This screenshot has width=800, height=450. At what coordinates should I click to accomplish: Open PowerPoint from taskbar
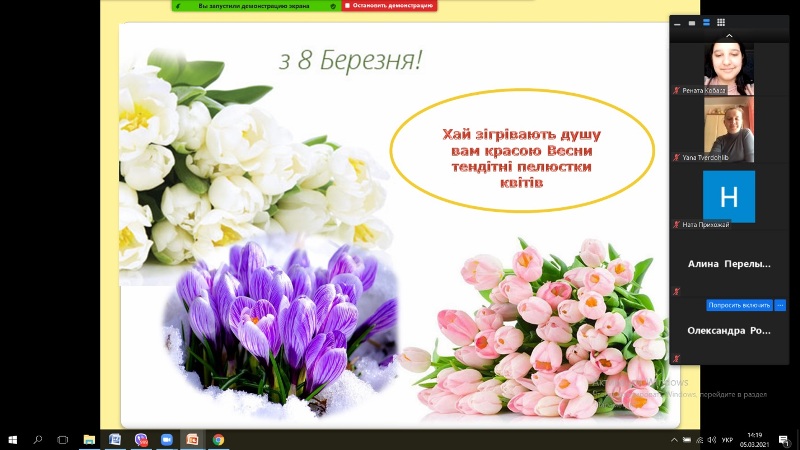point(192,440)
